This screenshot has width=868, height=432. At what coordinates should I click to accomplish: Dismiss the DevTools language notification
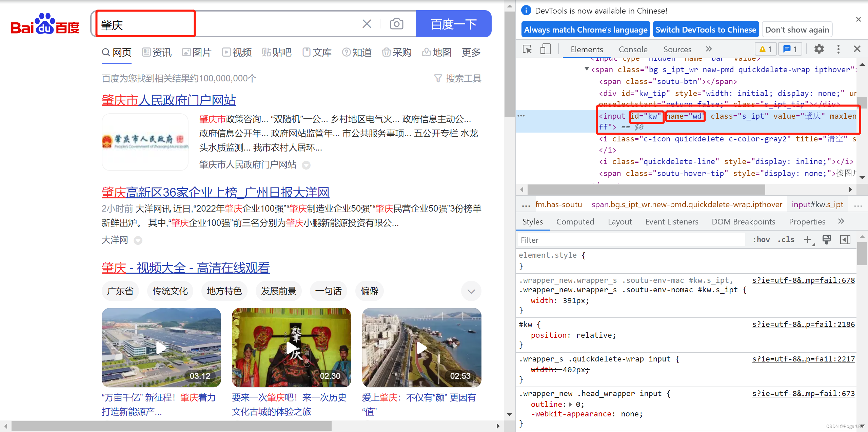click(x=859, y=19)
